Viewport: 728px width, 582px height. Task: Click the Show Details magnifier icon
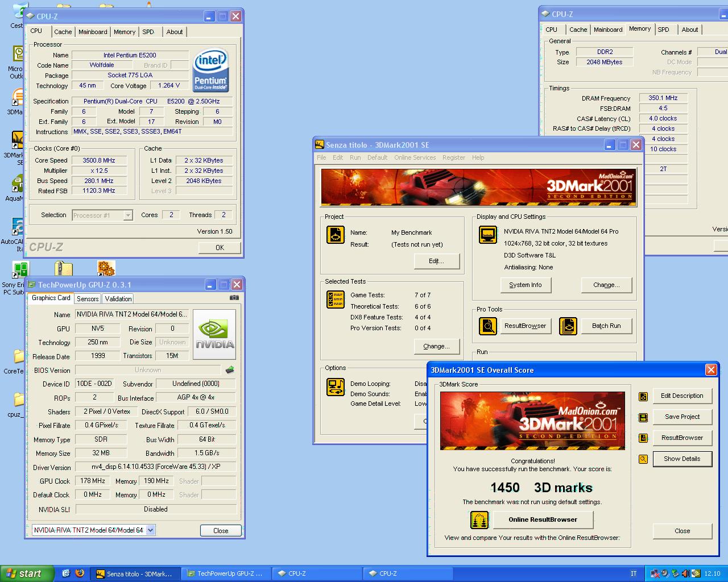pyautogui.click(x=643, y=459)
